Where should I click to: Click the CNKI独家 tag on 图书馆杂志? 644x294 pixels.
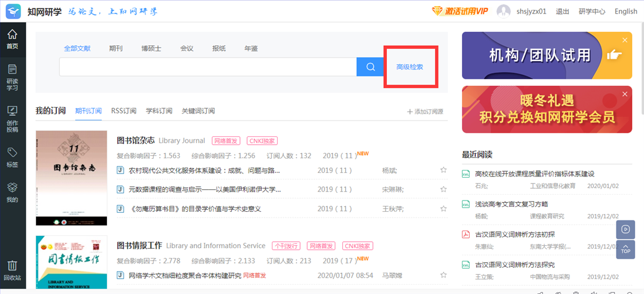click(262, 141)
